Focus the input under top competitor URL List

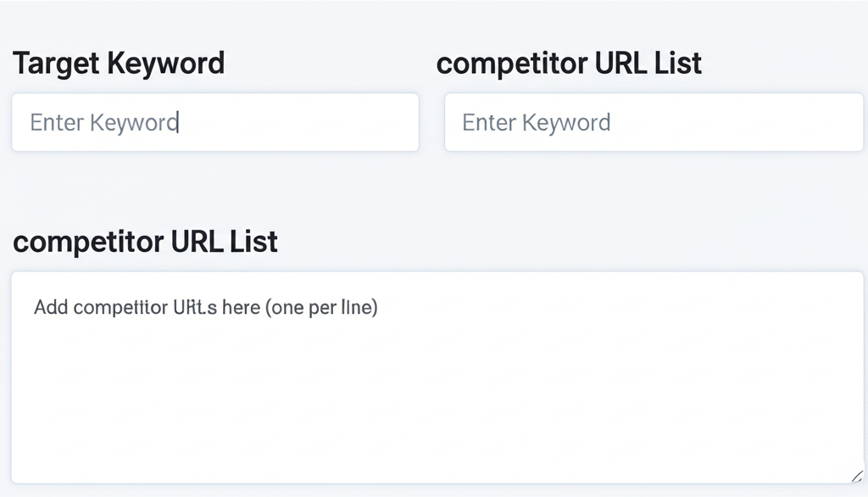click(653, 122)
